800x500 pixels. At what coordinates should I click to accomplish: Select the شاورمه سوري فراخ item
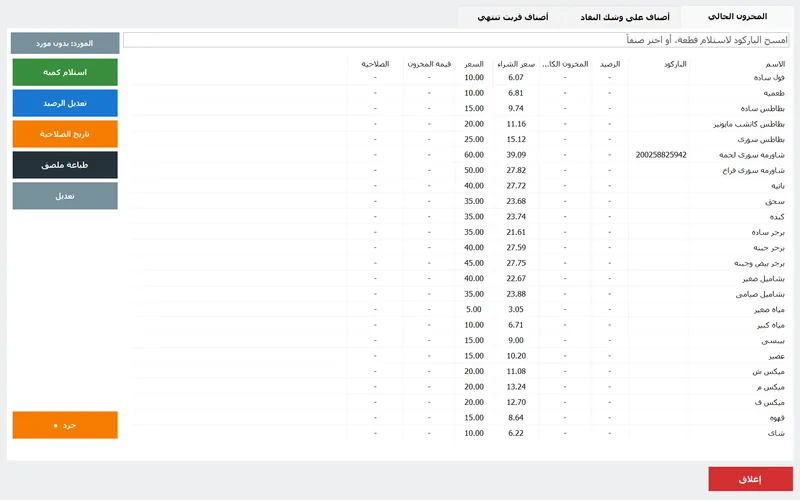click(753, 170)
